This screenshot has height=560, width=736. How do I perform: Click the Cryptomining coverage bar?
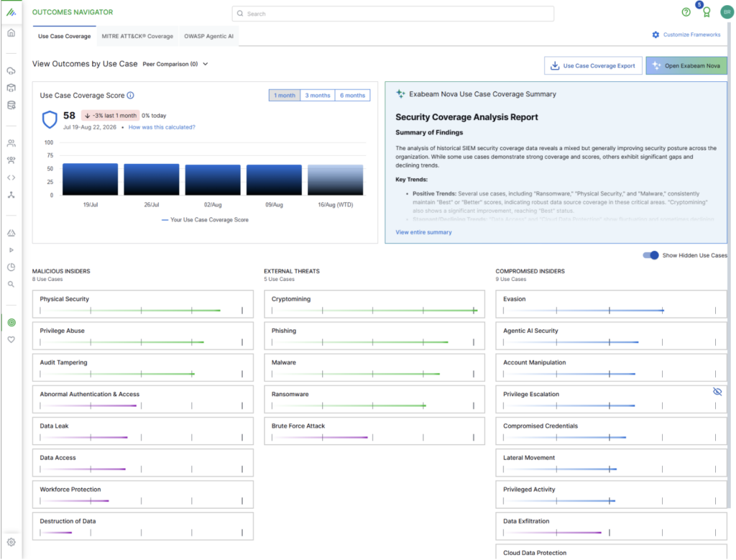tap(373, 311)
